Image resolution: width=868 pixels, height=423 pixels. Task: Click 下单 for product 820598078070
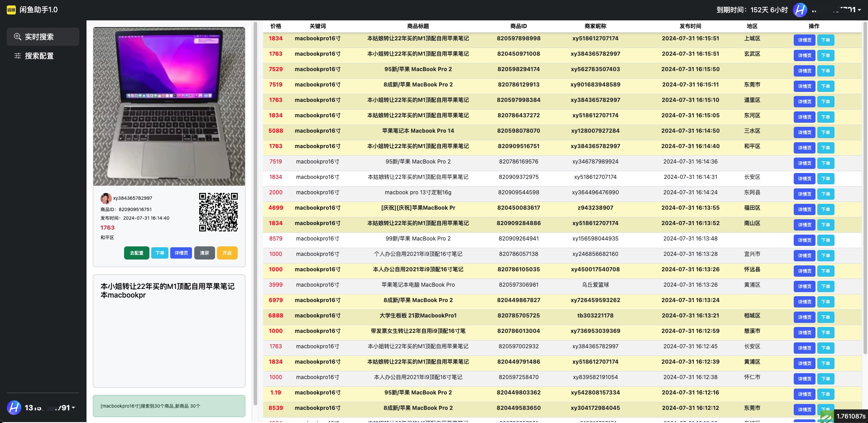(826, 133)
